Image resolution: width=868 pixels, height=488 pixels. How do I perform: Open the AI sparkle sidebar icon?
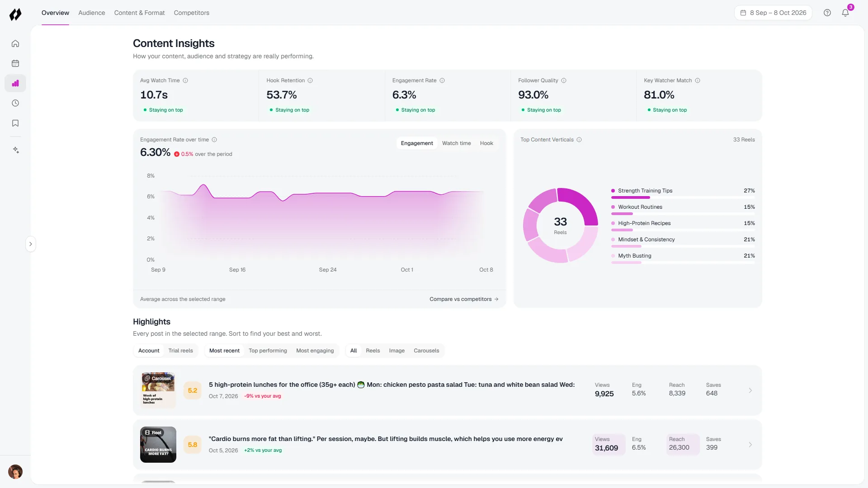tap(15, 150)
